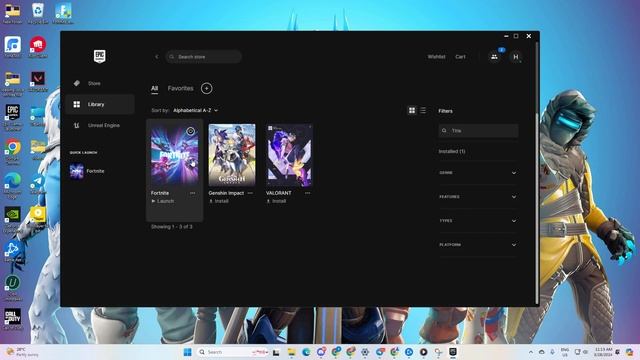Click the Fortnite game cover thumbnail
This screenshot has width=640, height=360.
[x=175, y=155]
